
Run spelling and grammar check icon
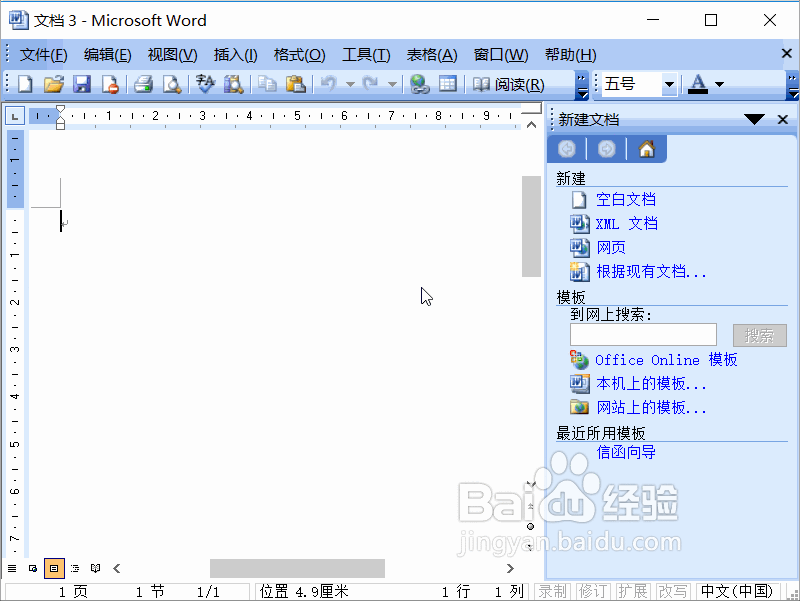tap(203, 85)
